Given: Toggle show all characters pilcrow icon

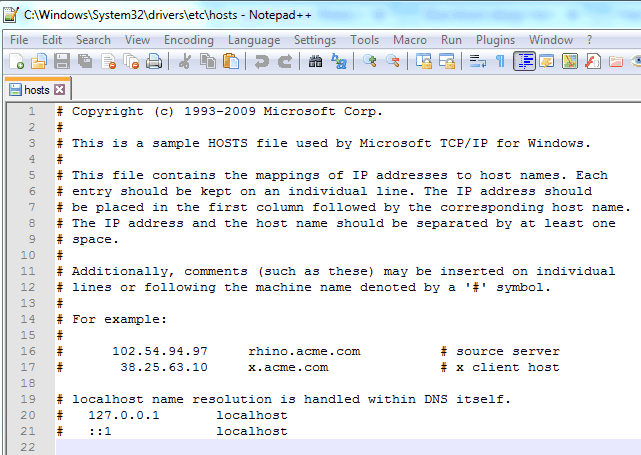Looking at the screenshot, I should 500,61.
